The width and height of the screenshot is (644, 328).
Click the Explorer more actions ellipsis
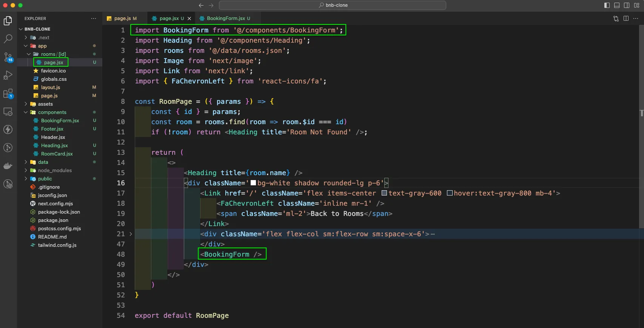(94, 18)
